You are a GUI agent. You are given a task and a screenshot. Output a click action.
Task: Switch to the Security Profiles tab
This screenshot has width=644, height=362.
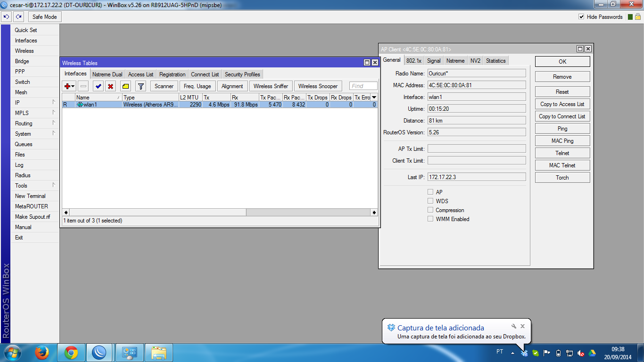point(242,74)
